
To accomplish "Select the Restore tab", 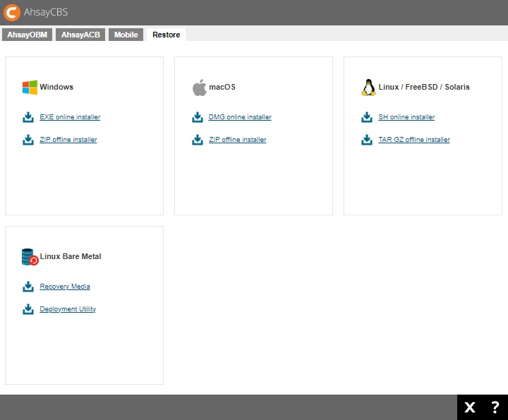I will point(166,35).
